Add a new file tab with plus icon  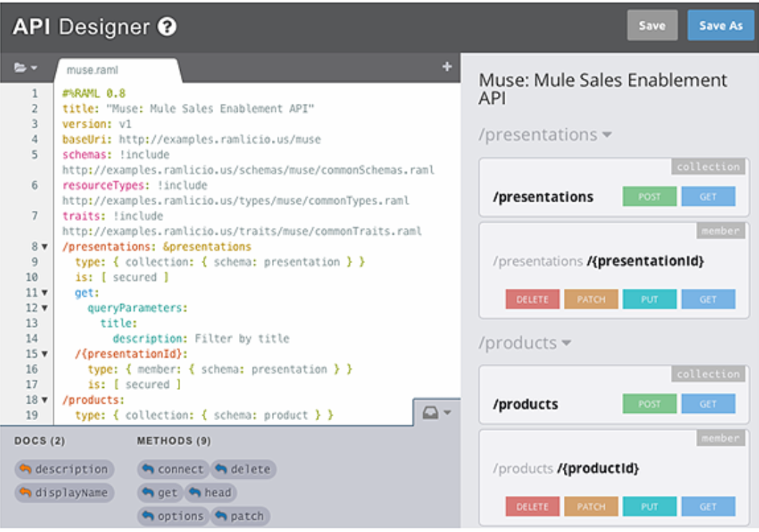[447, 67]
